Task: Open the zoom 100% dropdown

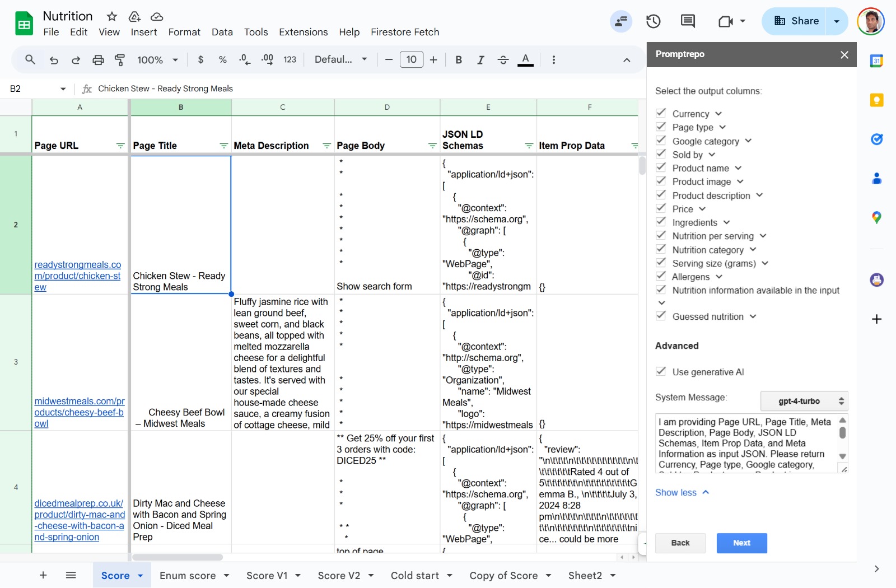Action: 157,60
